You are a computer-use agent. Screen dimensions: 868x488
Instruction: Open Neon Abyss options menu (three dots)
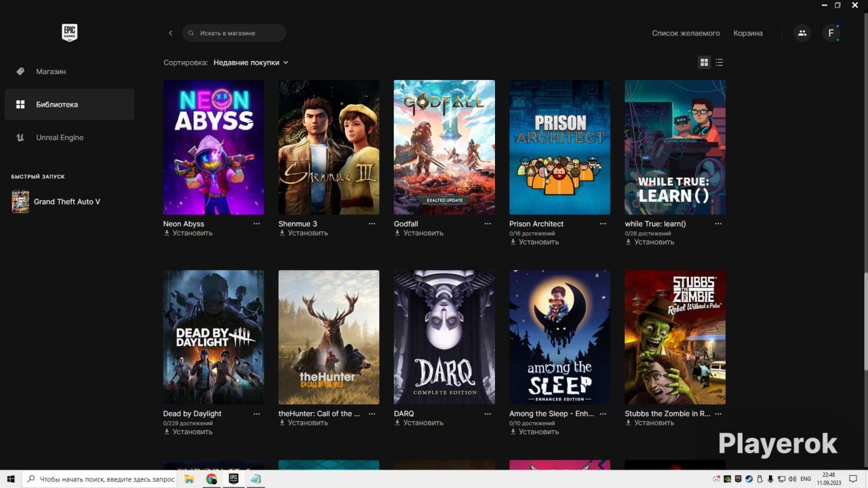click(257, 223)
